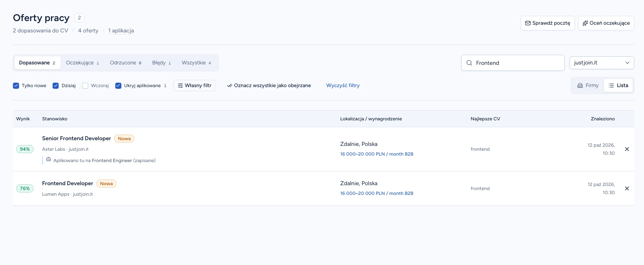Open Własny filtr options
The image size is (644, 265).
tap(195, 85)
